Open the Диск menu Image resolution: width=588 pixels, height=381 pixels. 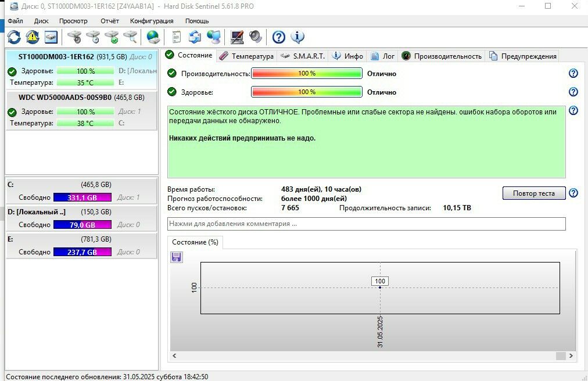pyautogui.click(x=41, y=21)
